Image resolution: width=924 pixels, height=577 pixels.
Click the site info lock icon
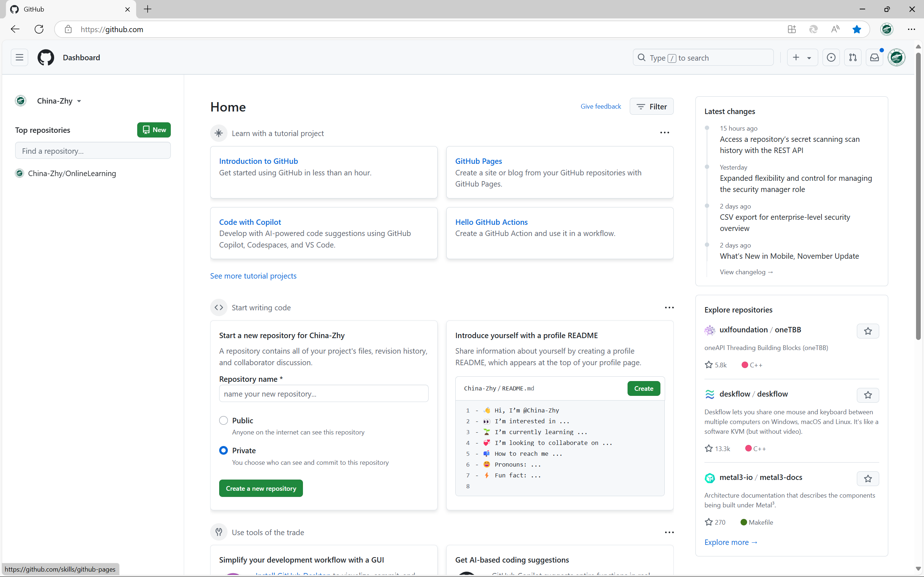pos(68,29)
